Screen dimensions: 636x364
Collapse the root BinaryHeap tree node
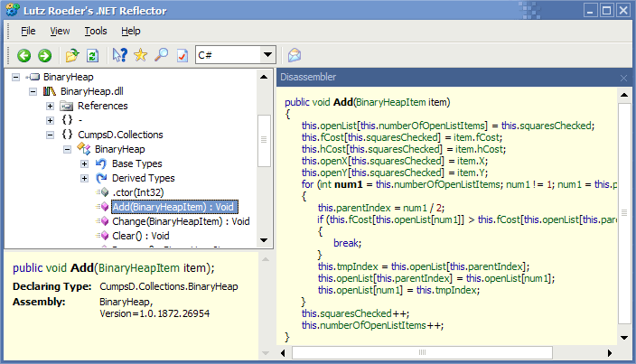tap(16, 77)
